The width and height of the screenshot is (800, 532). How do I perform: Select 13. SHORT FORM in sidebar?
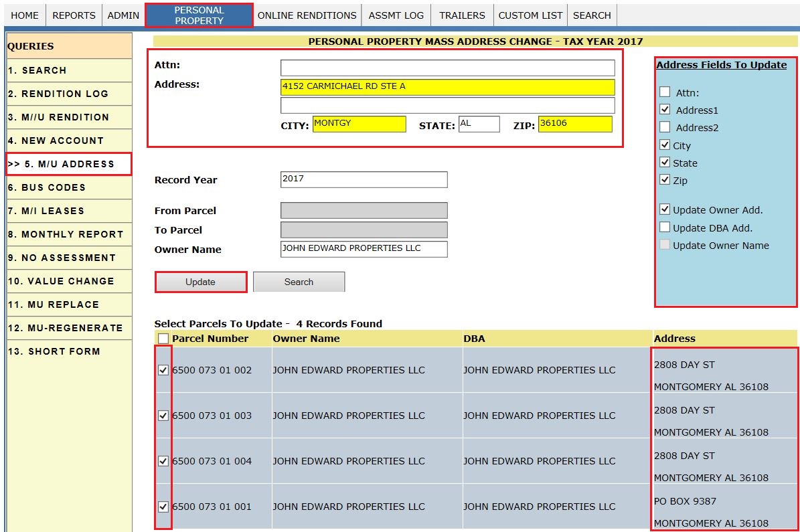coord(70,352)
